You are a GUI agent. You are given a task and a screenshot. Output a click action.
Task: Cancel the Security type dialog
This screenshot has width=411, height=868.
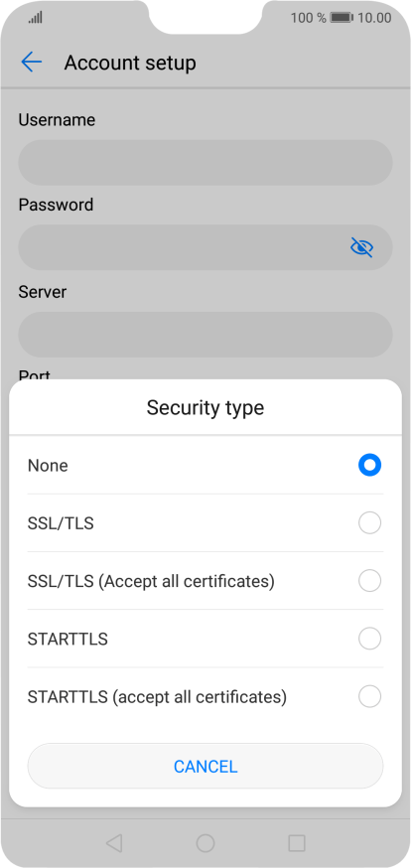pos(205,766)
